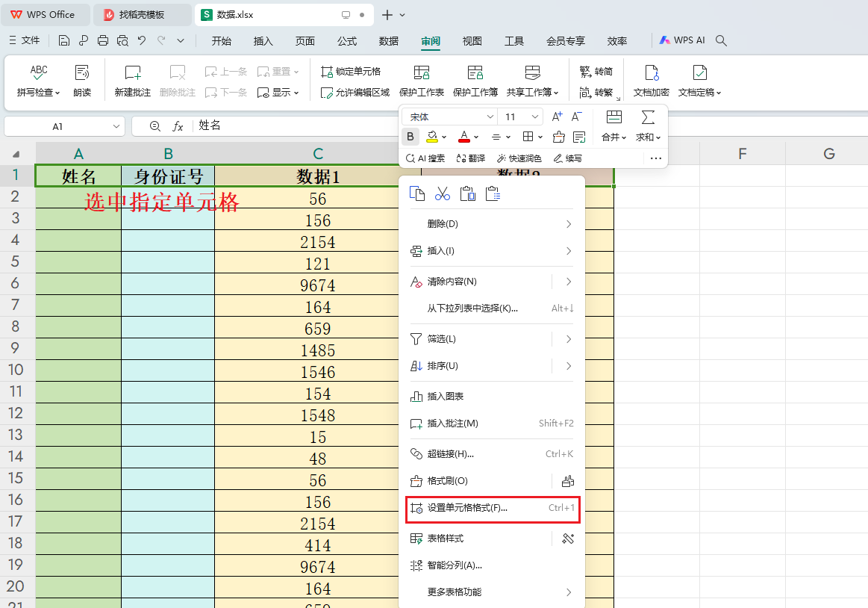
Task: Switch to the 视图 ribbon tab
Action: (x=472, y=42)
